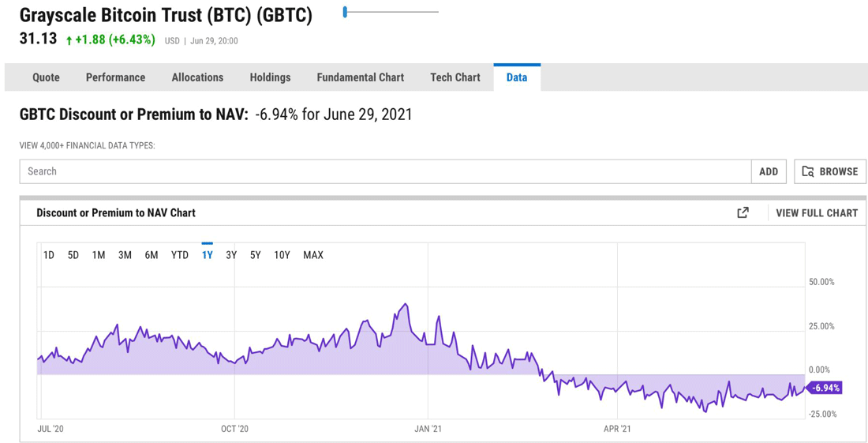Open the Allocations tab
Screen dimensions: 868x443
197,77
